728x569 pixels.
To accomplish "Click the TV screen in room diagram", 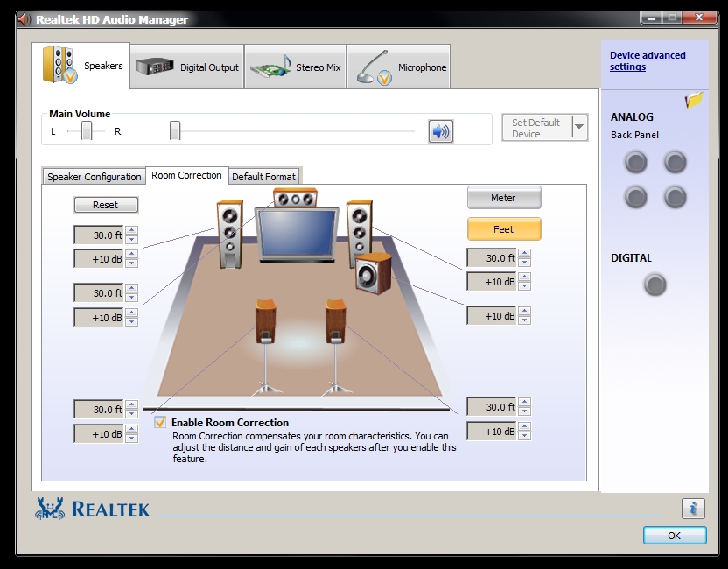I will [297, 233].
